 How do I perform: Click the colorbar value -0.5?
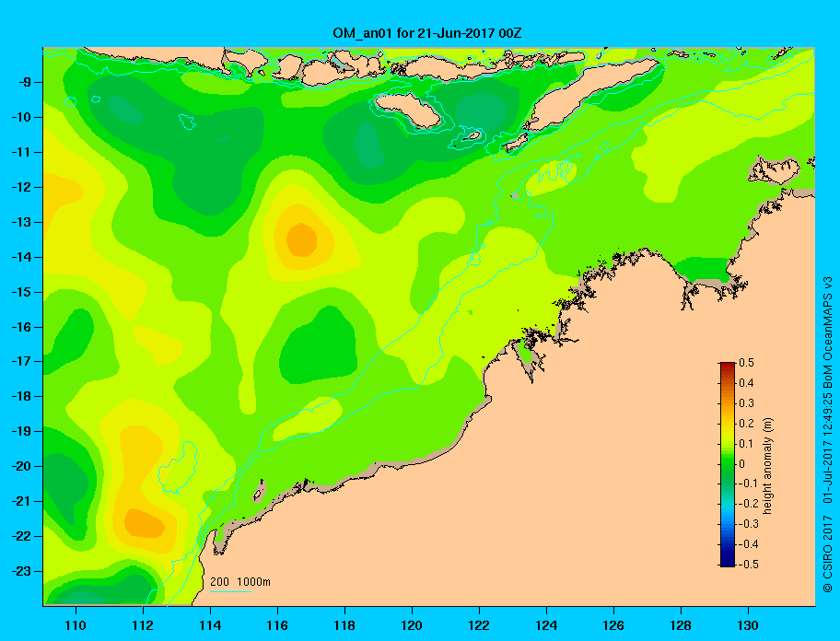tap(749, 565)
